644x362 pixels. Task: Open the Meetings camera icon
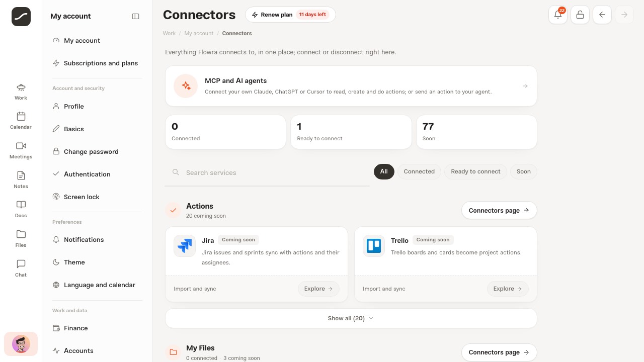coord(21,150)
